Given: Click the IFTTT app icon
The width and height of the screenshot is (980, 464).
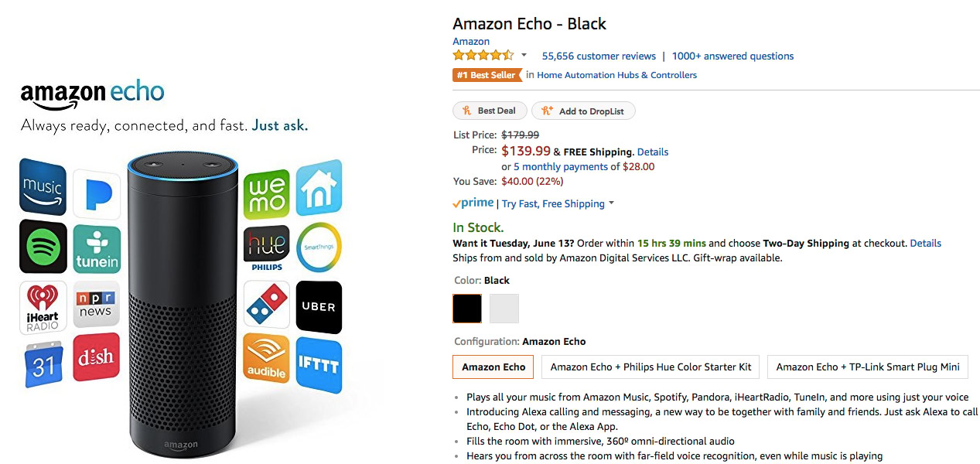Looking at the screenshot, I should (319, 364).
